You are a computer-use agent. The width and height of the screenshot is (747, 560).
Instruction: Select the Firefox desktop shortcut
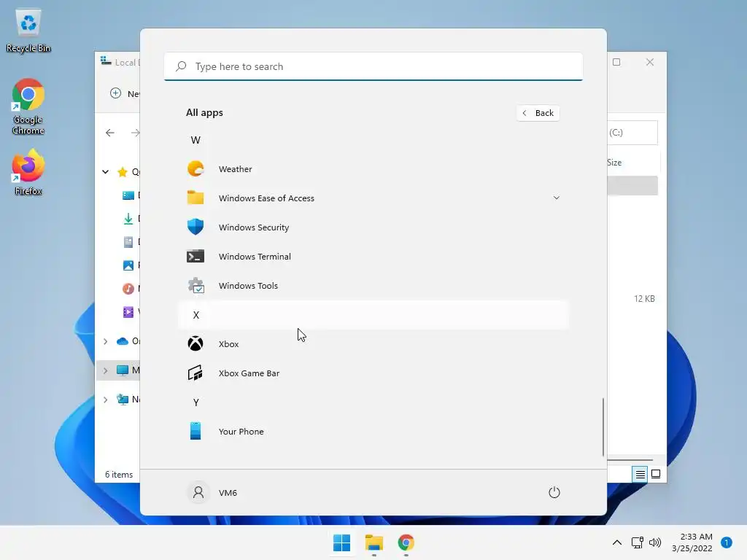[28, 172]
